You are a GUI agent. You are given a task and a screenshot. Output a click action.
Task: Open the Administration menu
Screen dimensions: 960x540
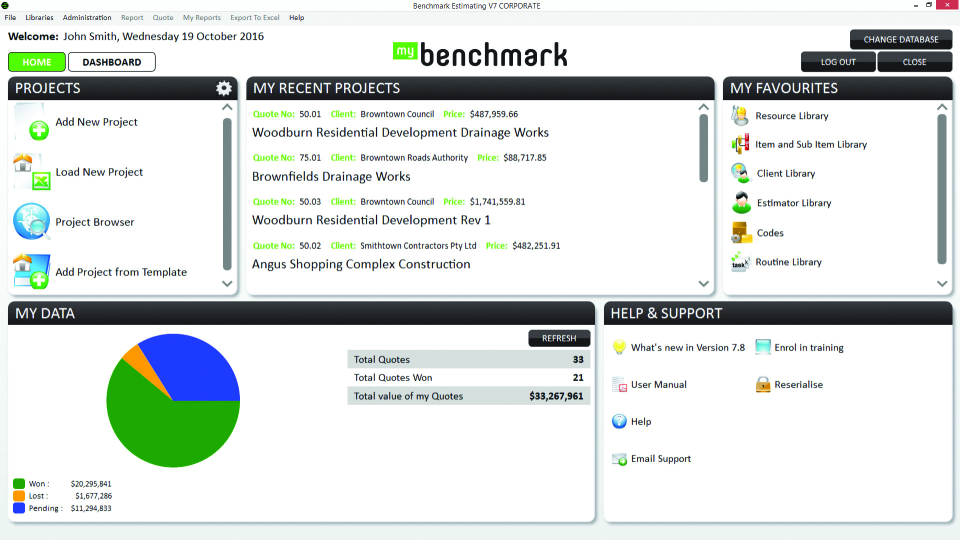[87, 17]
